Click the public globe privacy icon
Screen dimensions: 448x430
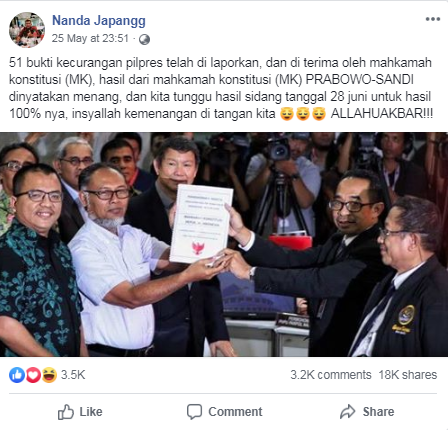coord(144,39)
